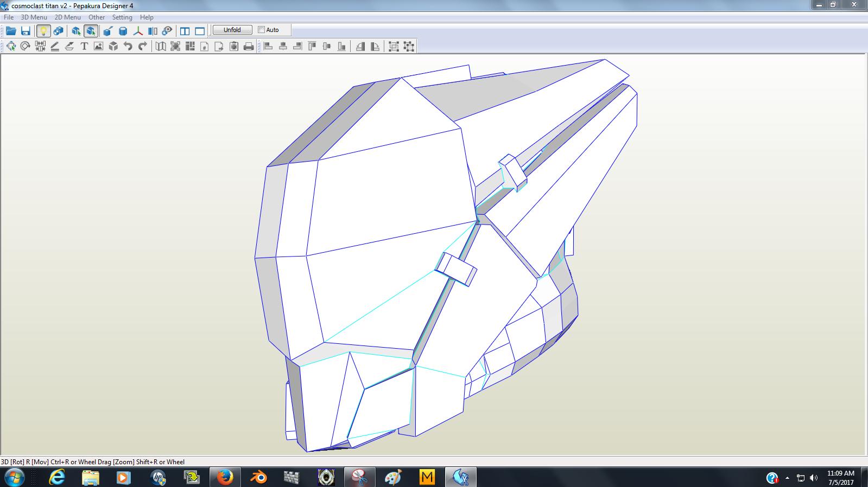Expand the 2D Menu dropdown

(67, 17)
